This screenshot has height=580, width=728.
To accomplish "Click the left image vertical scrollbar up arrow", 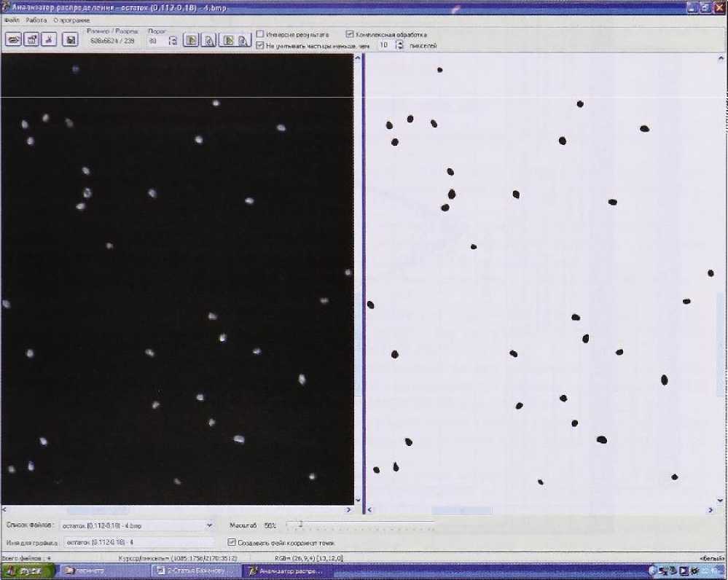I will coord(358,58).
